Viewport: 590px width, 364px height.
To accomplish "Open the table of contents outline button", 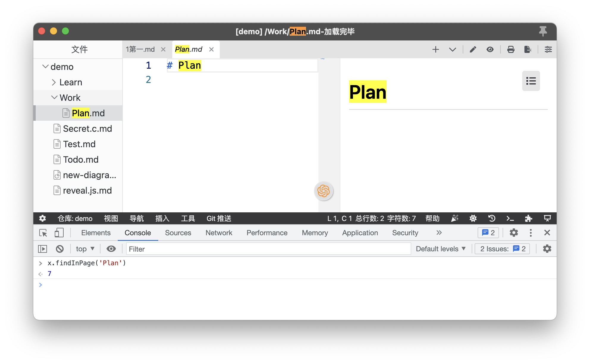I will tap(531, 81).
